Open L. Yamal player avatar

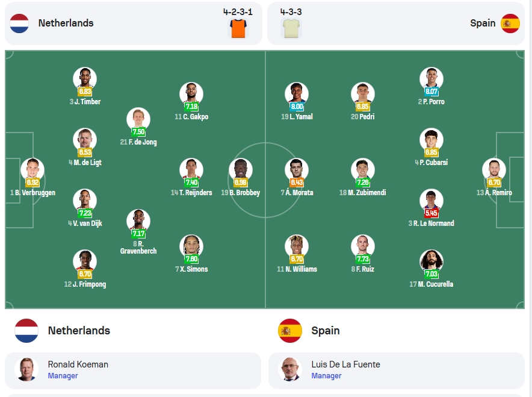pyautogui.click(x=297, y=94)
